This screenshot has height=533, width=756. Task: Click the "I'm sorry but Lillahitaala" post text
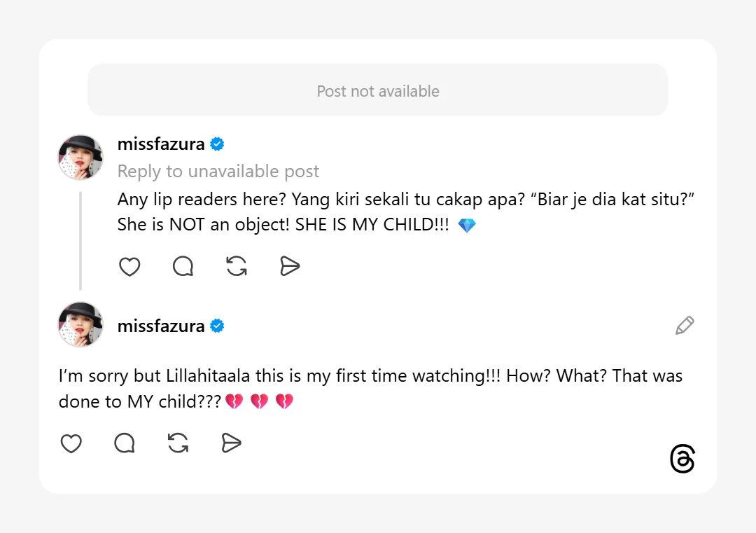(x=370, y=376)
